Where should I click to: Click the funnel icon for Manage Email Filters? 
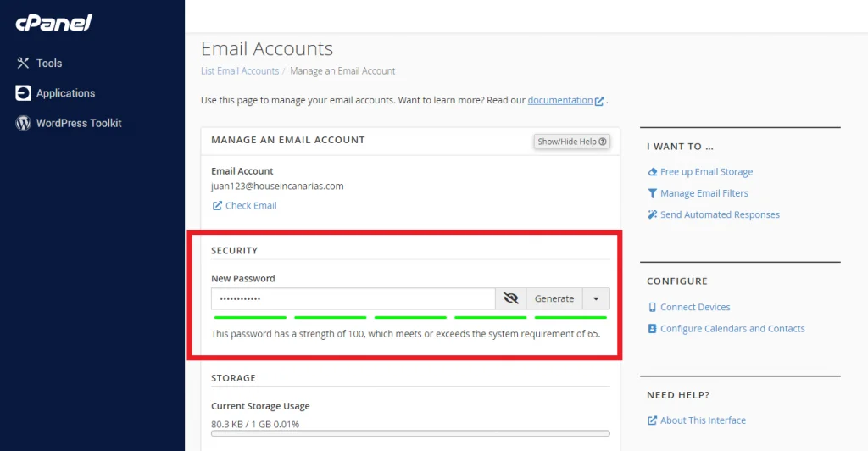[652, 193]
